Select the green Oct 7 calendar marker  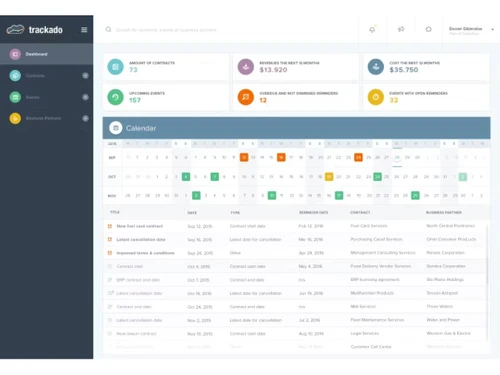215,177
